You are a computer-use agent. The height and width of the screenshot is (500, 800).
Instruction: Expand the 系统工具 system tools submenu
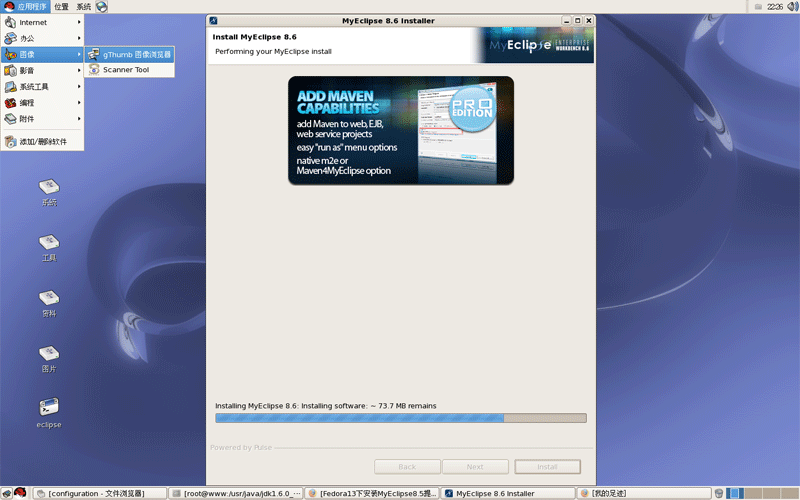click(42, 87)
